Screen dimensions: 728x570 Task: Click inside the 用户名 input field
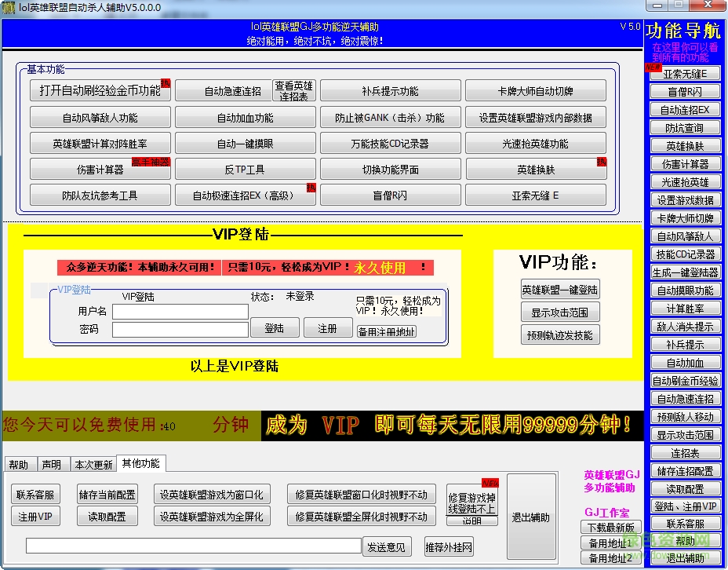click(x=180, y=312)
